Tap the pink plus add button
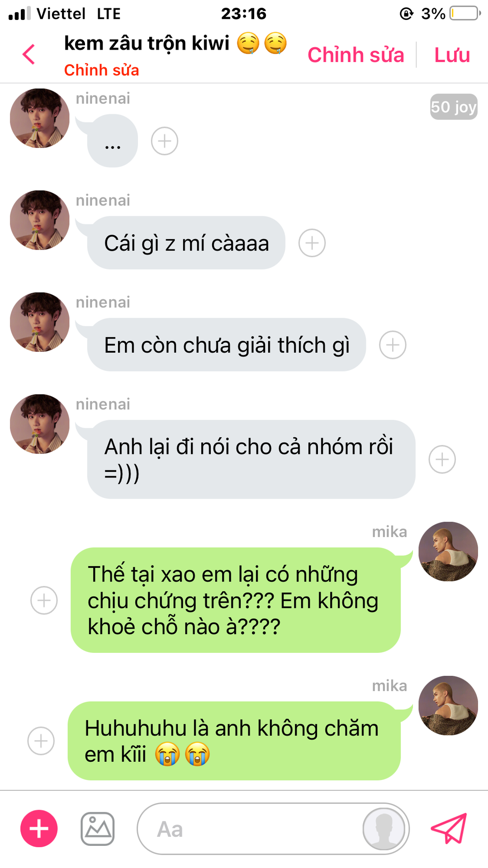The width and height of the screenshot is (488, 868). [39, 829]
